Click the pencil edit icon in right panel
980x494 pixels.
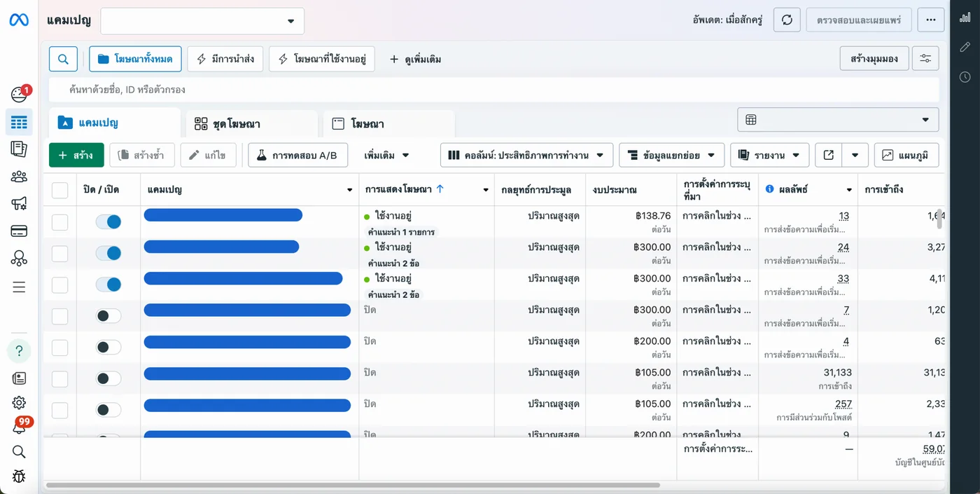[x=965, y=47]
